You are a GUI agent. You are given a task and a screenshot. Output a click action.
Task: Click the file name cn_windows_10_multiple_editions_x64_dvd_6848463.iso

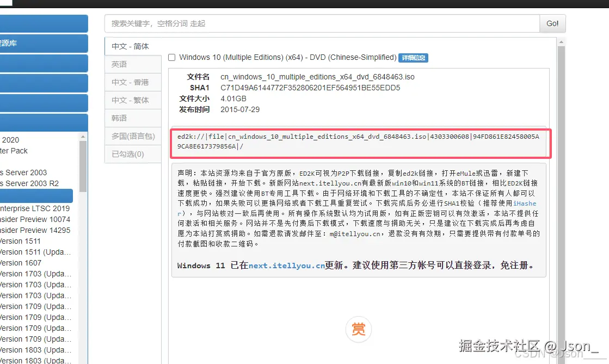tap(317, 77)
